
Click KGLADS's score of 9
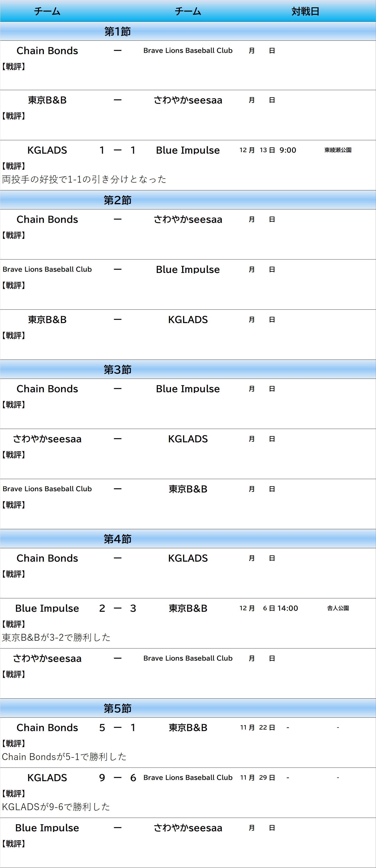coord(102,778)
